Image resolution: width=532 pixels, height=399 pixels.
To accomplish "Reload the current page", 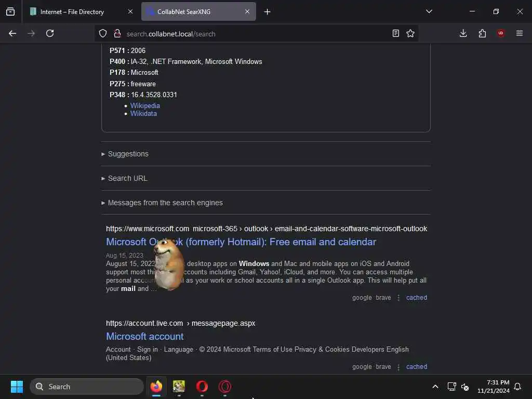I will click(x=50, y=33).
